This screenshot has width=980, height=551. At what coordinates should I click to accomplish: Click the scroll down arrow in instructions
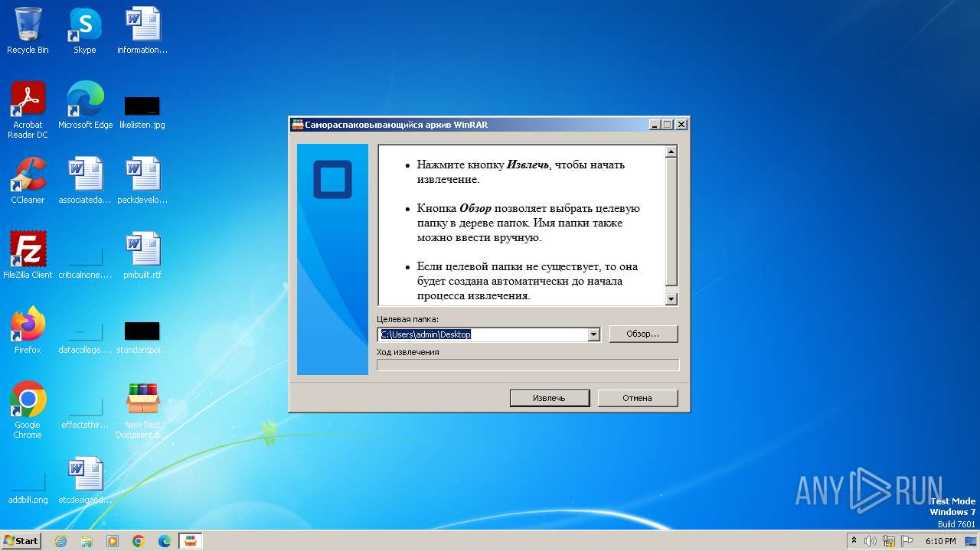671,299
